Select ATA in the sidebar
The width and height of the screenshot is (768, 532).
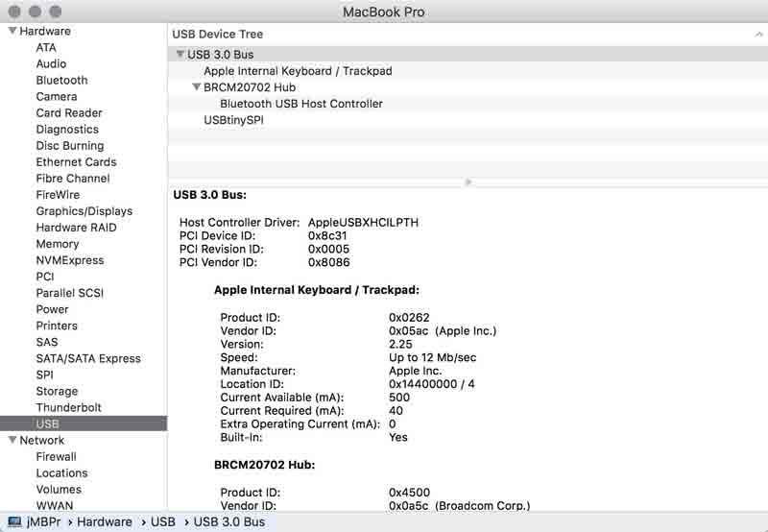46,47
